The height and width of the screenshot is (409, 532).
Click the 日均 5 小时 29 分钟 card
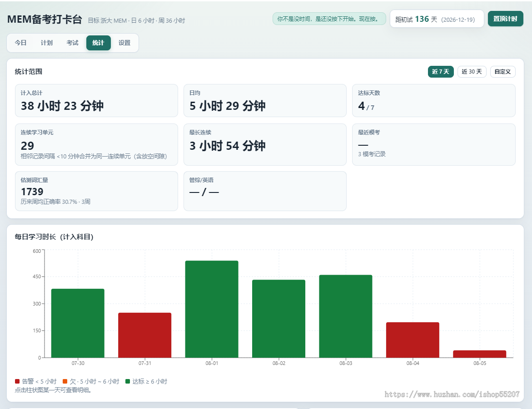(x=265, y=101)
